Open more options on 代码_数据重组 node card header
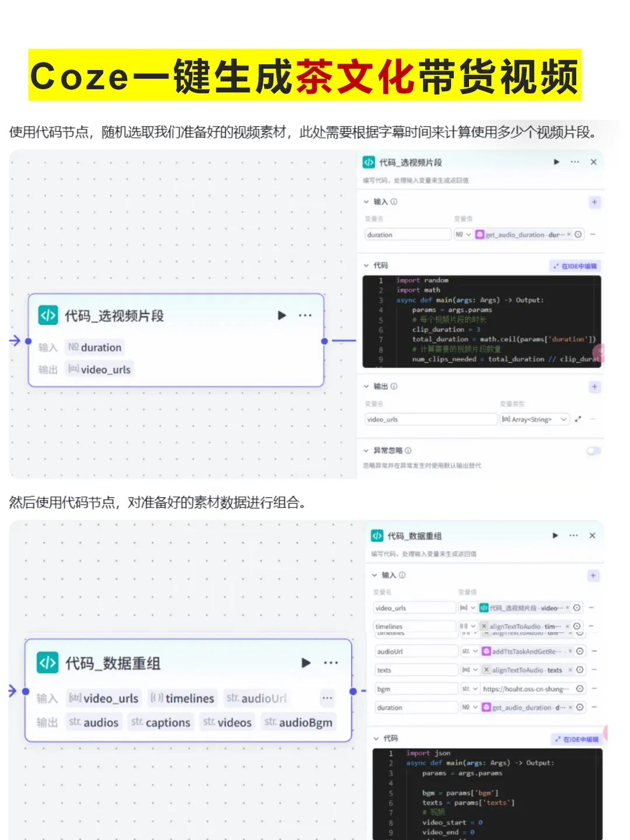Screen dimensions: 630x840 point(331,663)
